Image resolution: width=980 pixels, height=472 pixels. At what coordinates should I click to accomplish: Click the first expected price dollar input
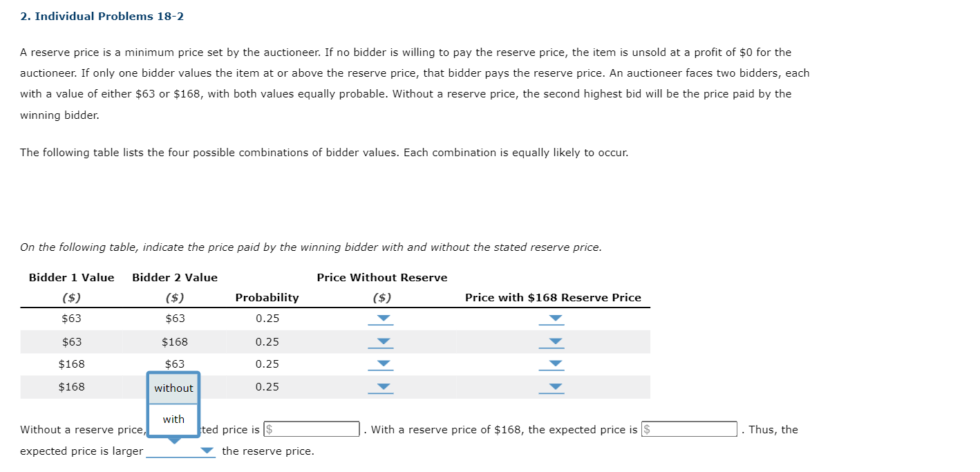(x=310, y=428)
